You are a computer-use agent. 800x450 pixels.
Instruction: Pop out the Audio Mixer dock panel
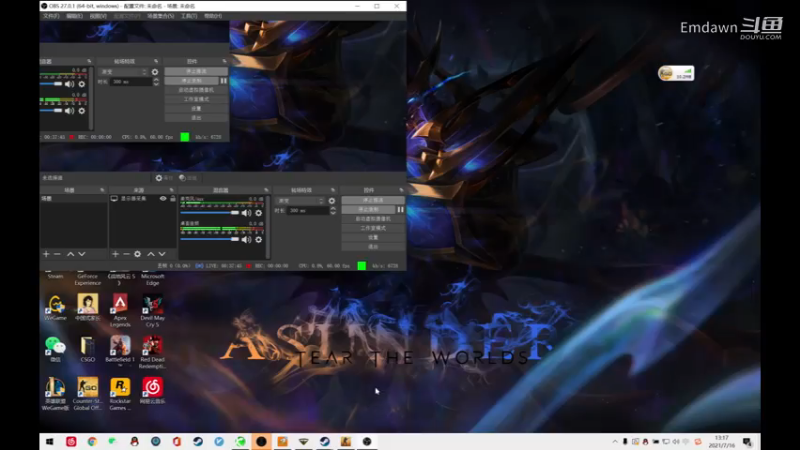(266, 190)
